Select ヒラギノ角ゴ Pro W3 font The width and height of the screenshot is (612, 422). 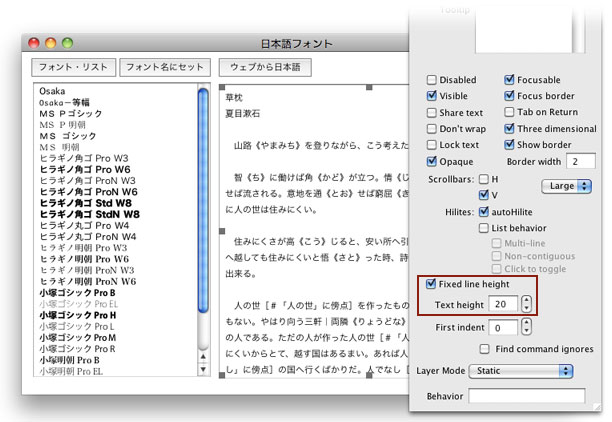(84, 158)
